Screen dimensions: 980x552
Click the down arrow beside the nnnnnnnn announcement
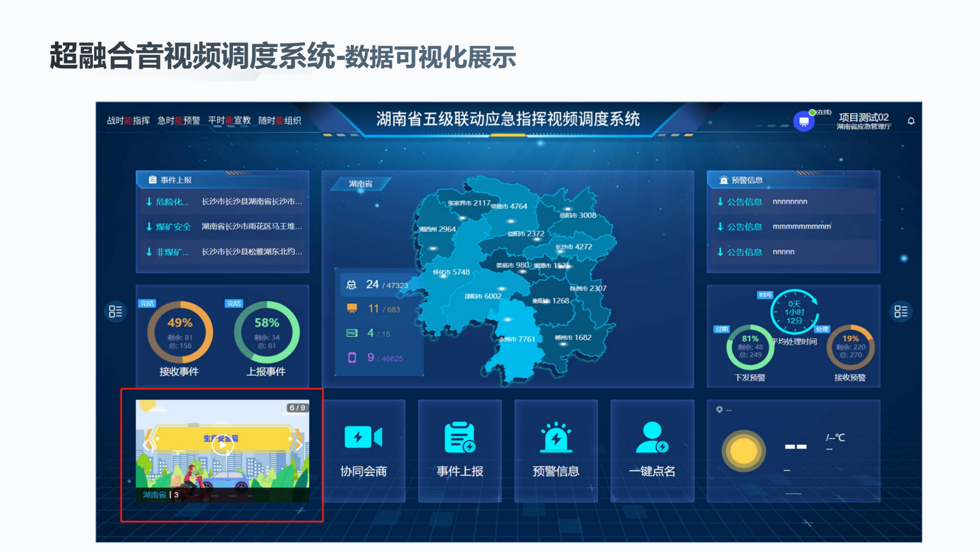point(720,201)
